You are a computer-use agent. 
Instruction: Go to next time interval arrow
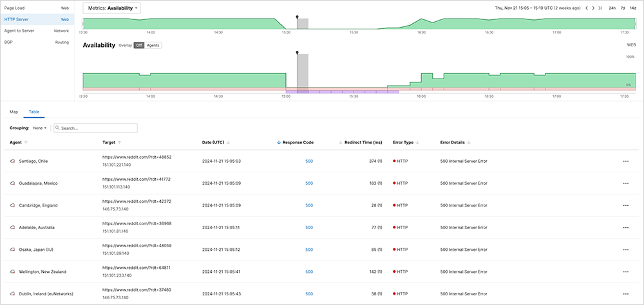593,8
